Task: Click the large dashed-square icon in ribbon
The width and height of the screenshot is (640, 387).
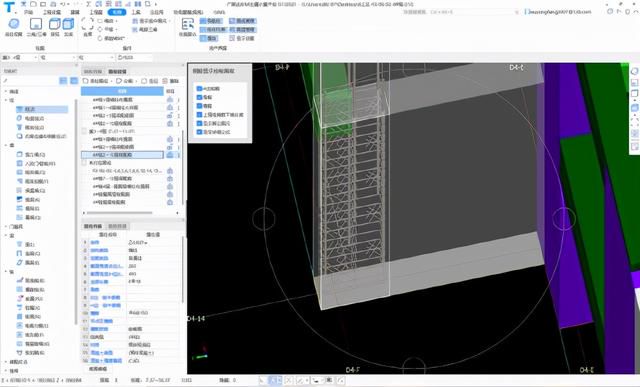Action: click(x=87, y=24)
